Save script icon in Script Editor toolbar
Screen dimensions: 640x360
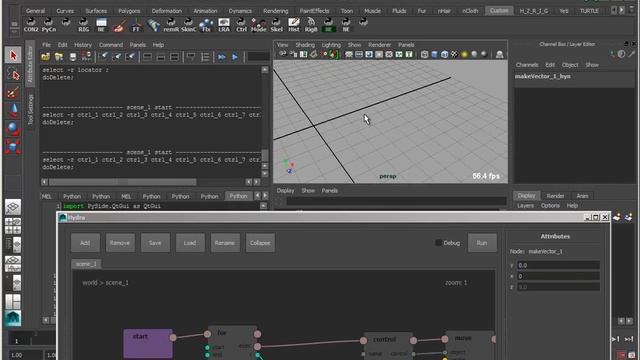click(73, 57)
